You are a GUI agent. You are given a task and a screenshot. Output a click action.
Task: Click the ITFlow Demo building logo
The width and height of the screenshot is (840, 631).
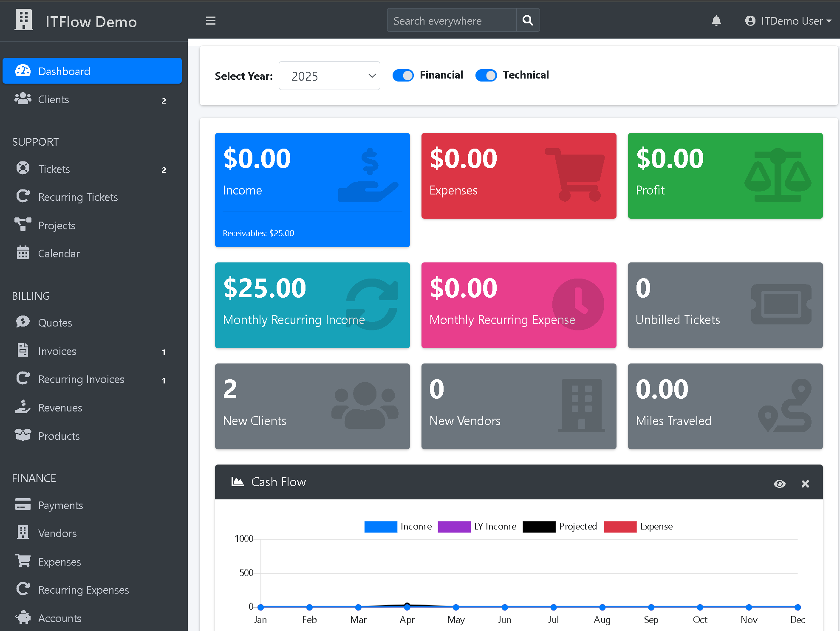click(x=24, y=20)
